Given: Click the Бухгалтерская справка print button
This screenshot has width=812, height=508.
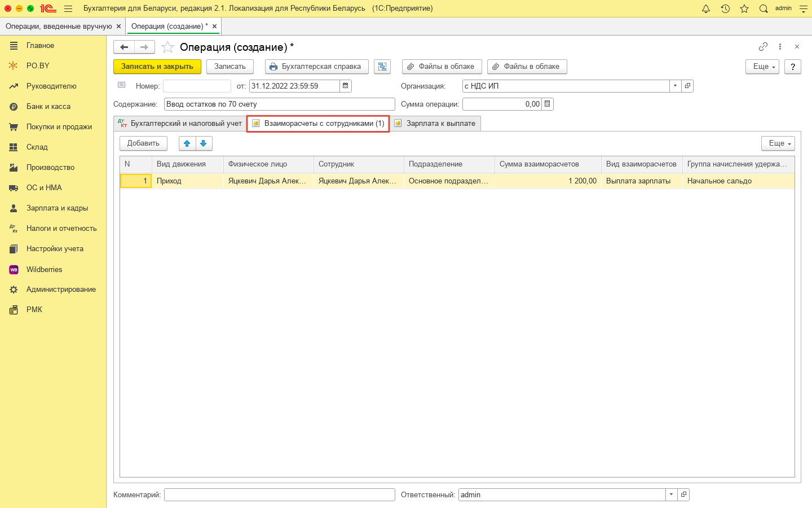Looking at the screenshot, I should 316,67.
